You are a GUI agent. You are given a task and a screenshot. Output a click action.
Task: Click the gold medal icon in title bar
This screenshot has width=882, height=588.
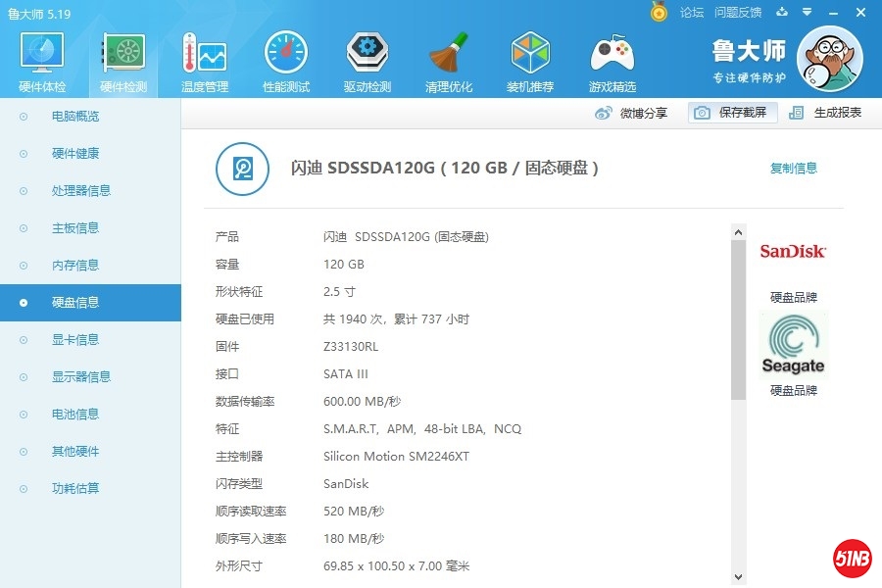659,12
